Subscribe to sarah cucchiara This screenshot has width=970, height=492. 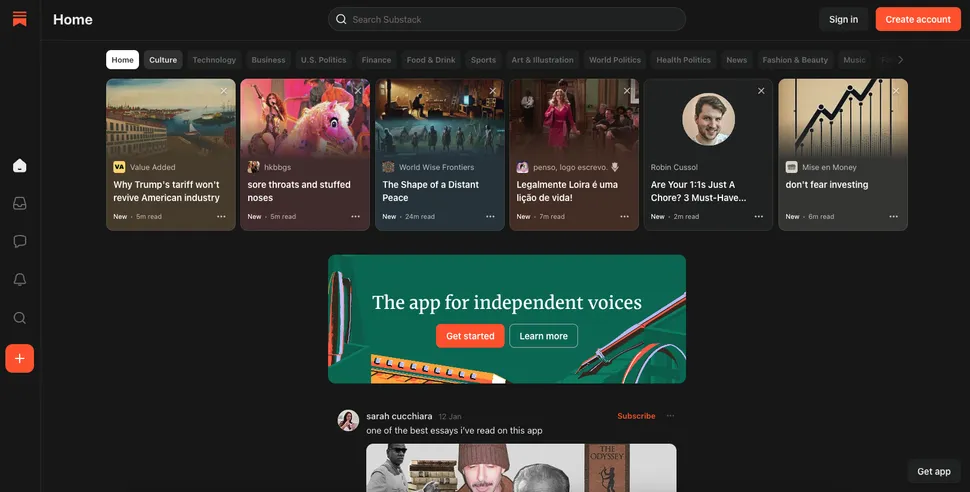[636, 416]
